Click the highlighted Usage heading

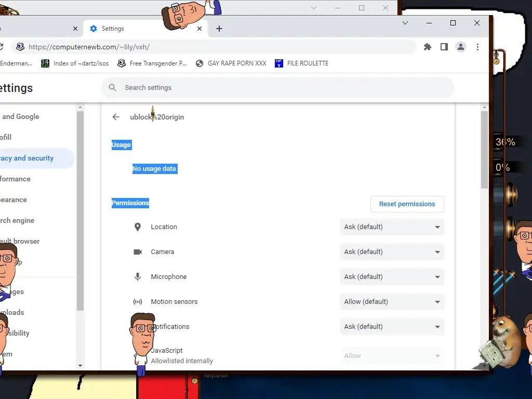point(122,145)
